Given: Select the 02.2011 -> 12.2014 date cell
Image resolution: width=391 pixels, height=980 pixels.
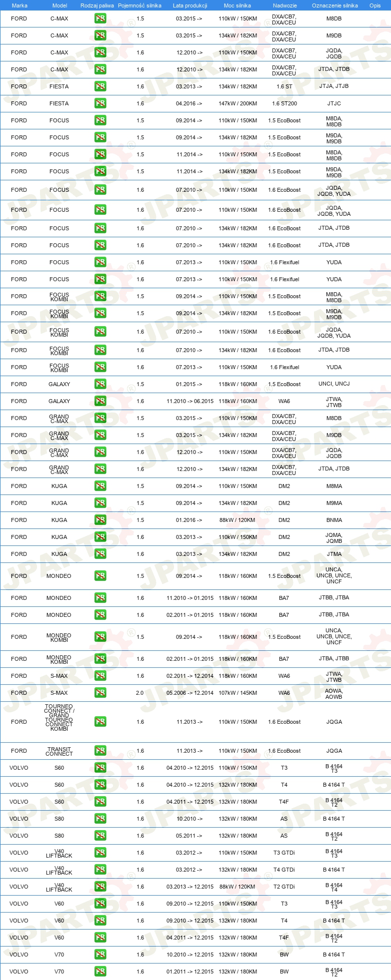Looking at the screenshot, I should [190, 676].
